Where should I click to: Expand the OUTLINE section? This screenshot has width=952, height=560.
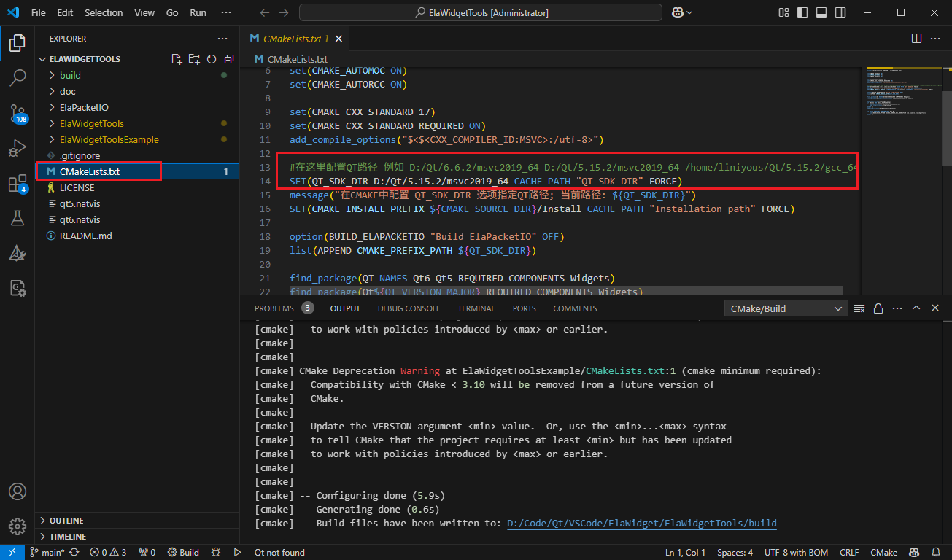click(66, 521)
